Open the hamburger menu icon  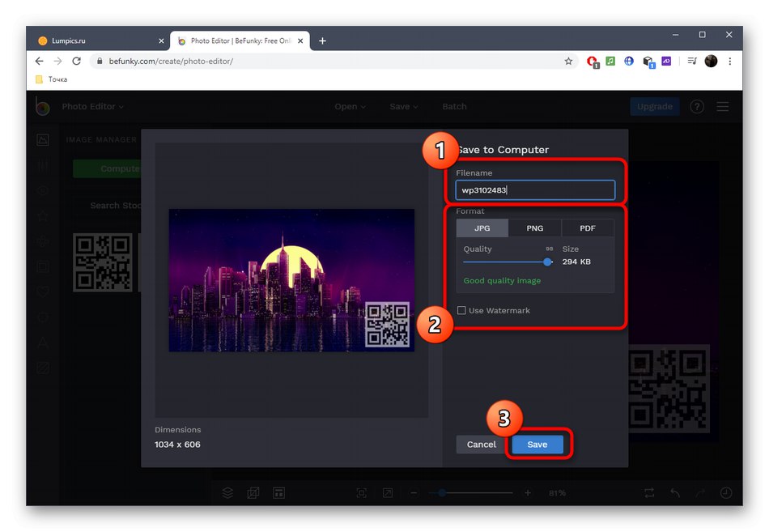722,107
